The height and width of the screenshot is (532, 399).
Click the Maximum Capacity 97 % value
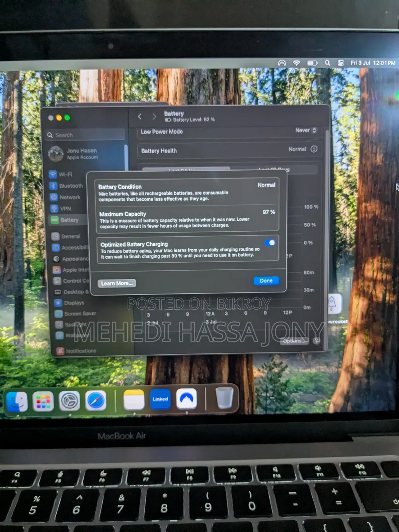269,212
